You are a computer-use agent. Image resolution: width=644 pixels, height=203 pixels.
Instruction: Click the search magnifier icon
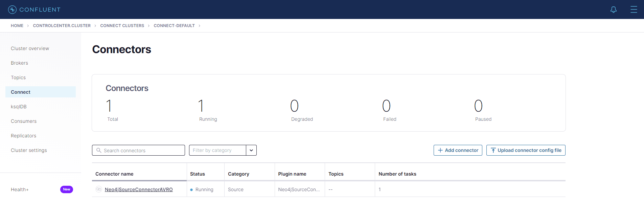tap(99, 150)
